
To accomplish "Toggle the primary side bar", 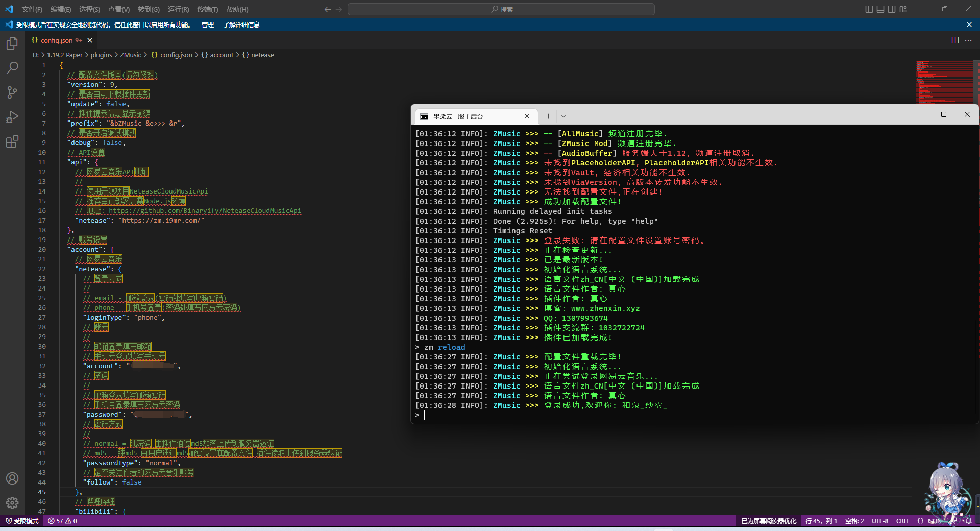I will (869, 9).
